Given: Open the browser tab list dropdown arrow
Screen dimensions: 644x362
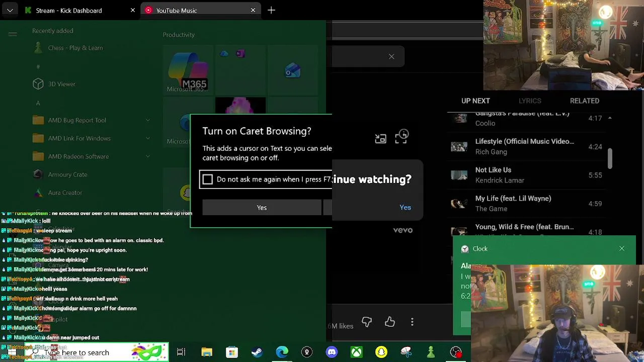Looking at the screenshot, I should (10, 10).
